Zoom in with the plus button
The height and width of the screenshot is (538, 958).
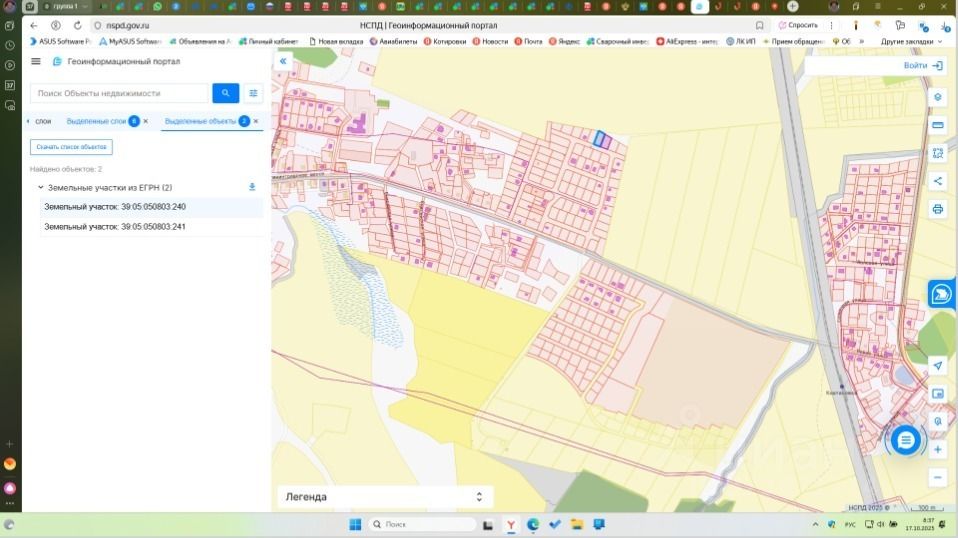[938, 450]
